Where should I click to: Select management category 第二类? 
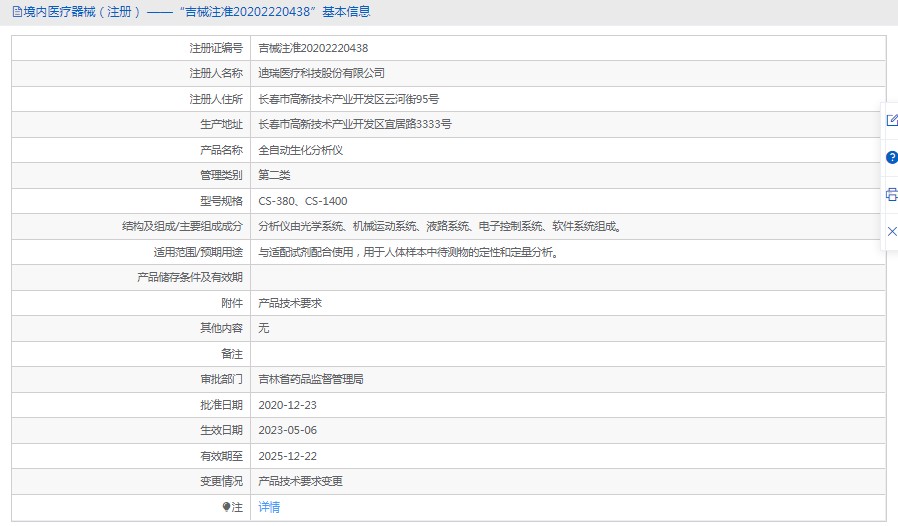point(274,175)
